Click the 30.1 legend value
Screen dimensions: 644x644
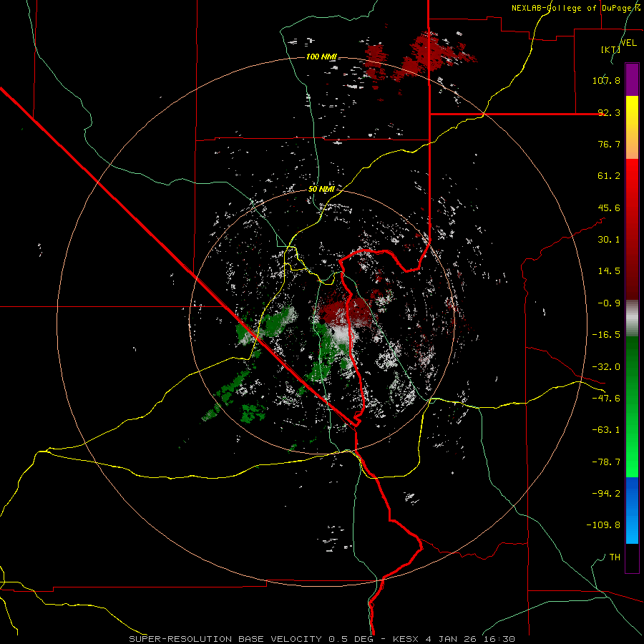tap(609, 240)
